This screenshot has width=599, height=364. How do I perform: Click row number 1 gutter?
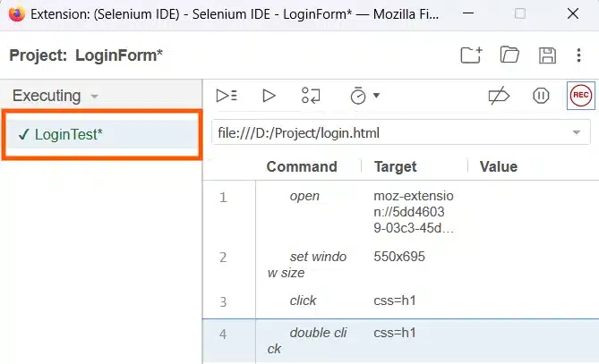click(223, 198)
